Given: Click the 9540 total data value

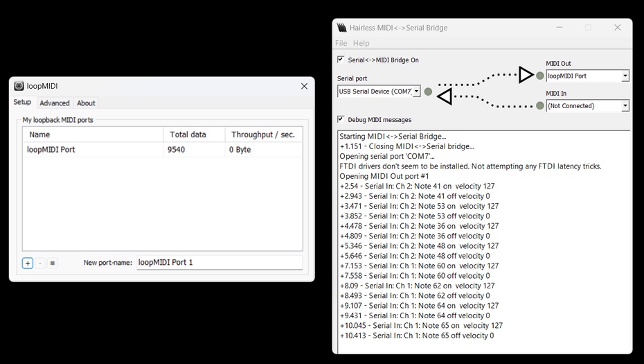Looking at the screenshot, I should (176, 150).
